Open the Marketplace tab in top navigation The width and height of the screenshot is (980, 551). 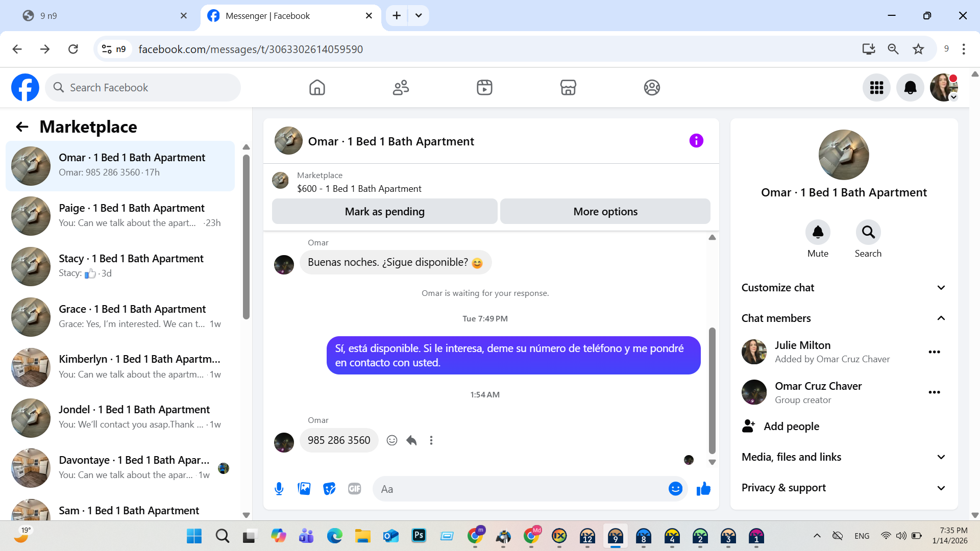[x=568, y=88]
